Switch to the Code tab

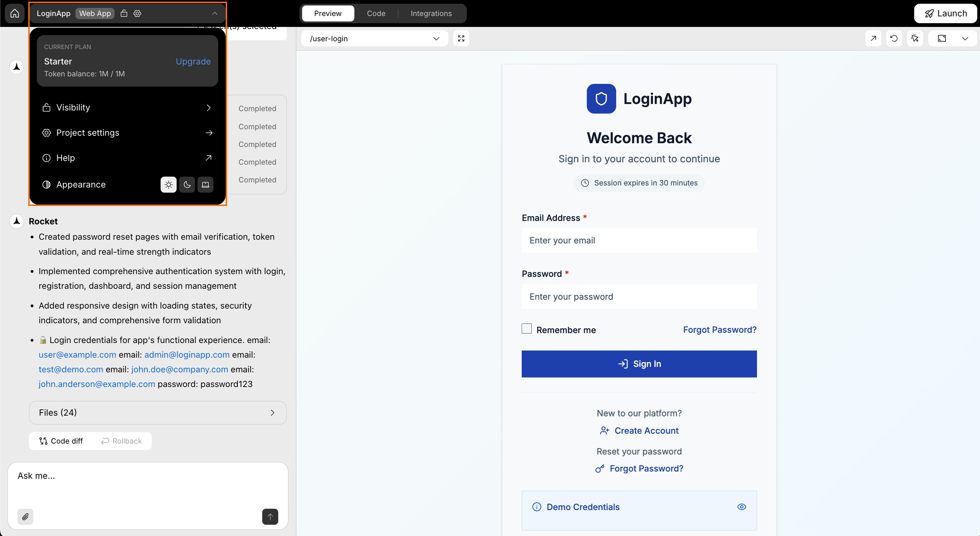(x=376, y=13)
